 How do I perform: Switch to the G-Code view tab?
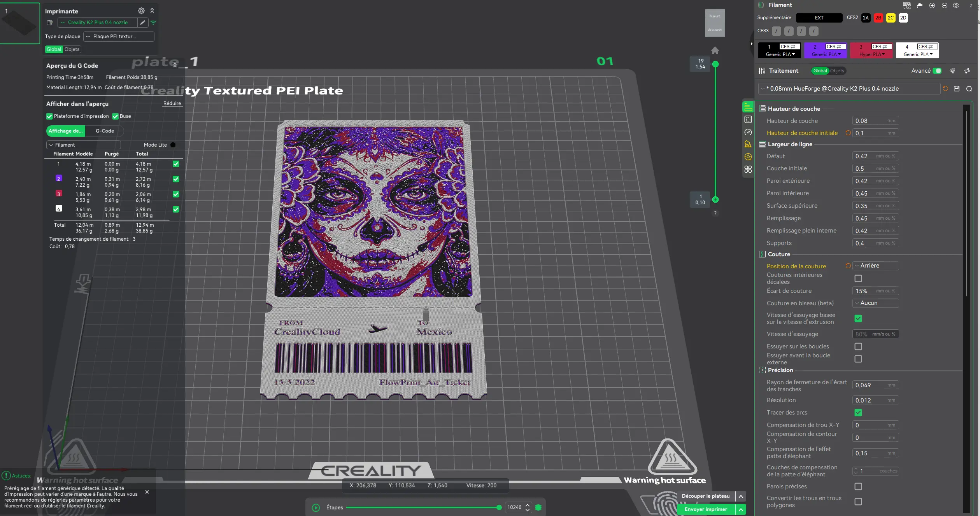(x=105, y=131)
